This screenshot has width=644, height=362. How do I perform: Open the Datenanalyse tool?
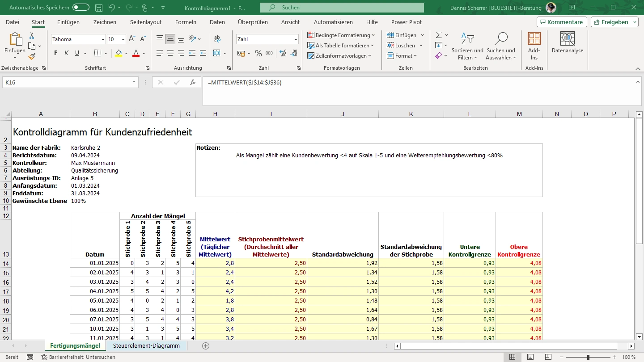[x=567, y=43]
